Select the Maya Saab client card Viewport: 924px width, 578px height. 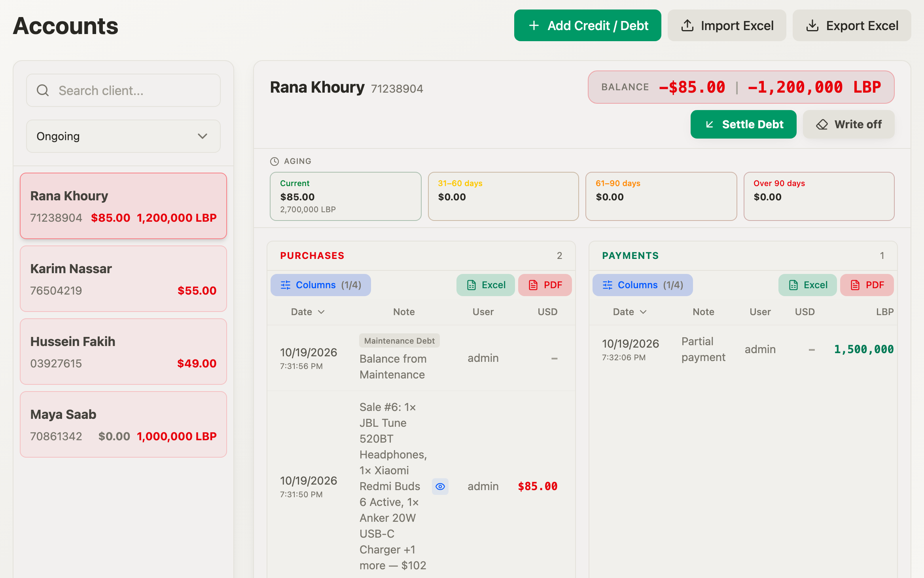pos(123,424)
